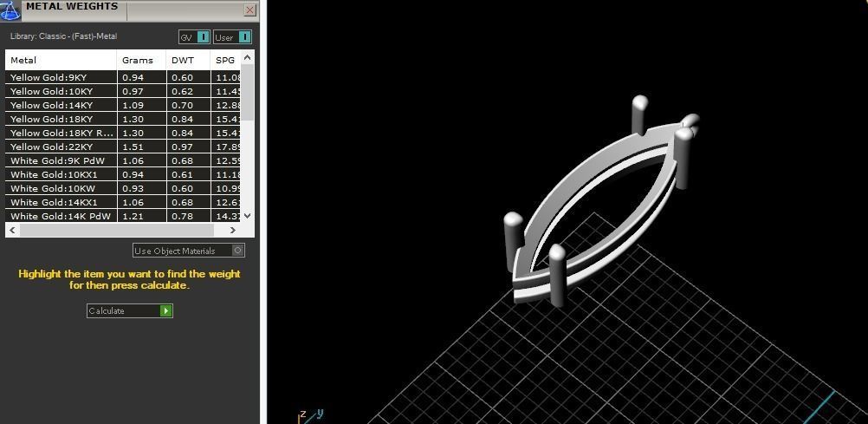This screenshot has width=868, height=424.
Task: Select the White Gold:9K PdW row
Action: point(124,160)
